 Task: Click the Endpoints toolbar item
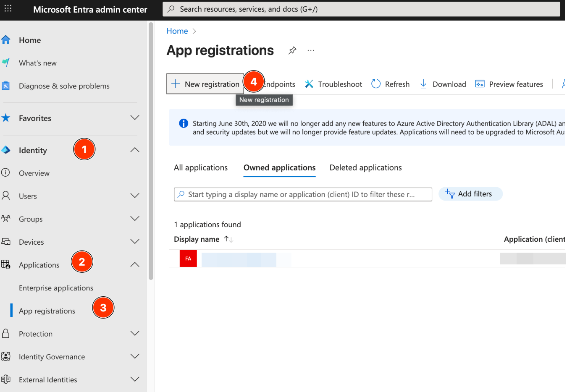[x=281, y=84]
